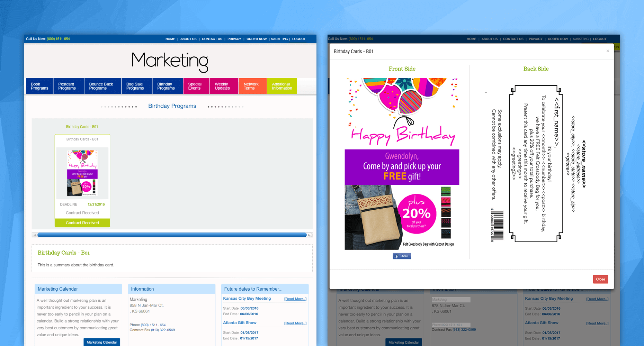Screen dimensions: 644x346
Task: Close the Birthday Cards dialog with X icon
Action: pyautogui.click(x=608, y=51)
